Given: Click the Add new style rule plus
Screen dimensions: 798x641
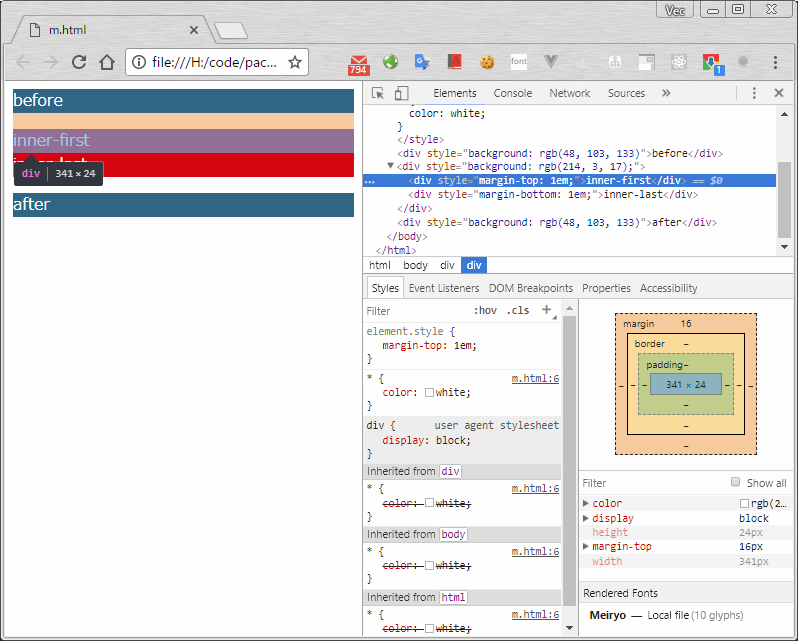Looking at the screenshot, I should click(547, 310).
